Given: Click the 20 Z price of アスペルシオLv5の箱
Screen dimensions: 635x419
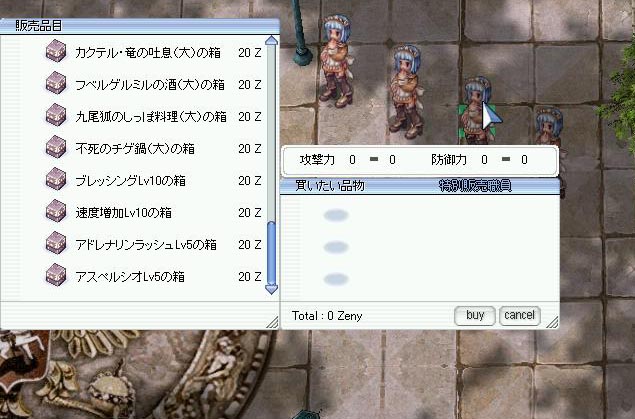Looking at the screenshot, I should [249, 276].
